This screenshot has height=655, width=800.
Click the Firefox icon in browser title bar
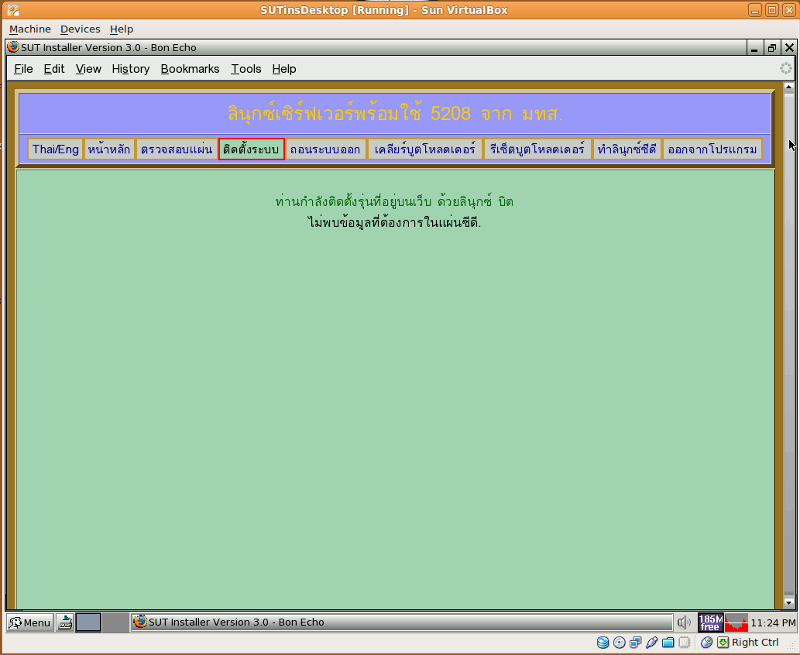(x=13, y=47)
